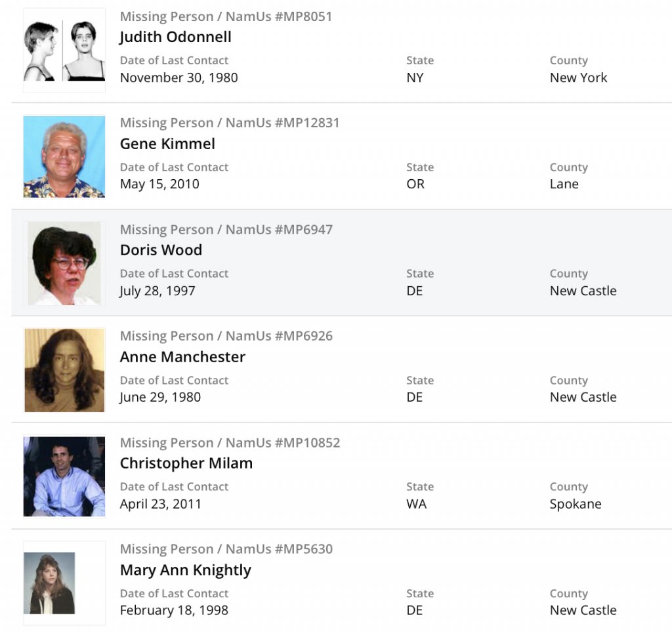Click the NamUs #MP6947 case label
The width and height of the screenshot is (672, 632).
pos(226,230)
